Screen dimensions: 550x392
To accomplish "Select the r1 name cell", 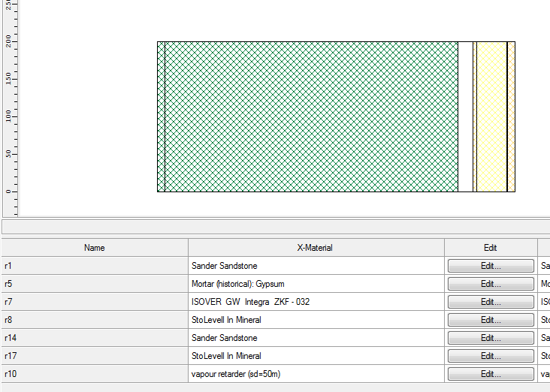I will (x=95, y=266).
